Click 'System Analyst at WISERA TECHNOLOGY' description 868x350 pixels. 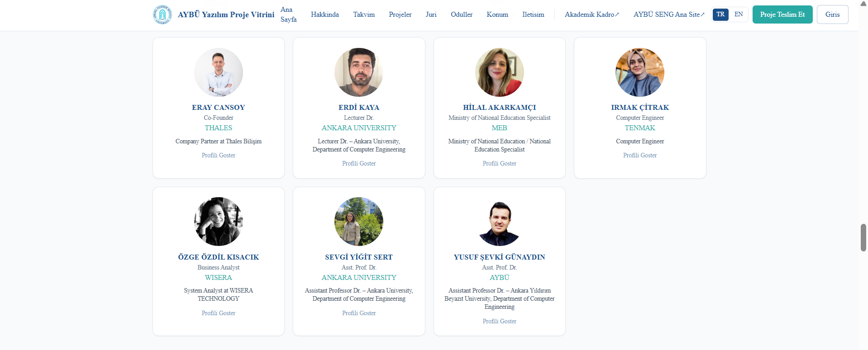[219, 294]
